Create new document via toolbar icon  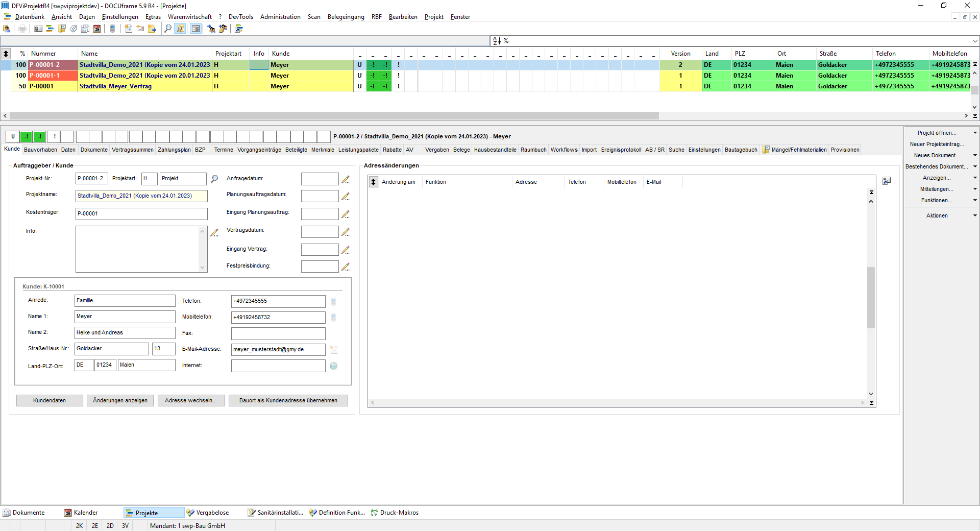pyautogui.click(x=129, y=29)
